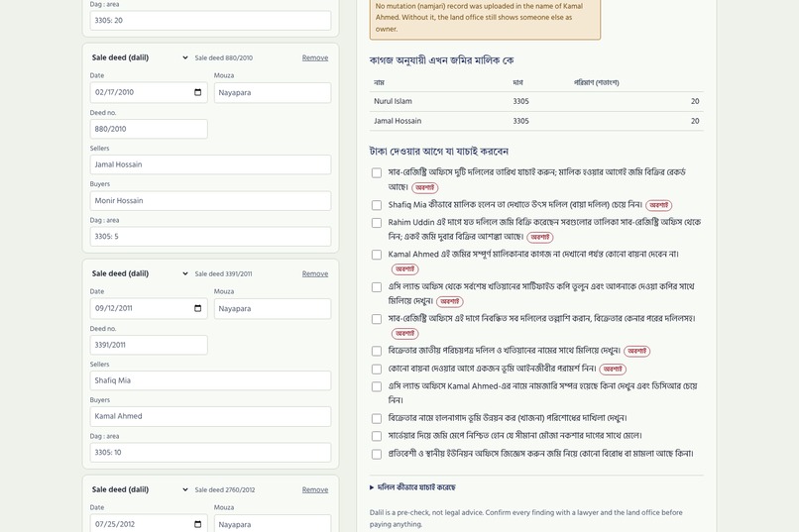The image size is (799, 532).
Task: Click the 'কাগজ অনুযায়ী এখন জমির মালিক কে' heading
Action: click(x=442, y=60)
